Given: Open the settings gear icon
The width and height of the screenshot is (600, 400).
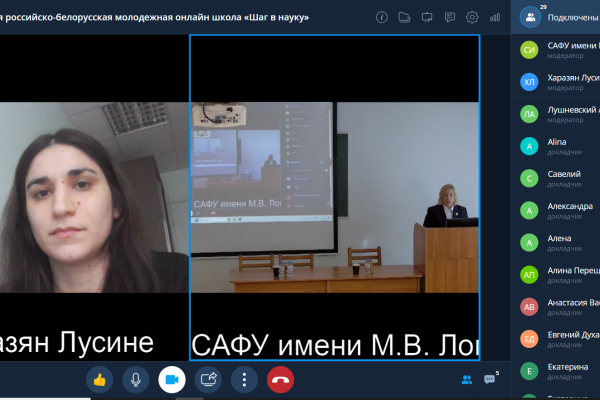Looking at the screenshot, I should point(472,17).
